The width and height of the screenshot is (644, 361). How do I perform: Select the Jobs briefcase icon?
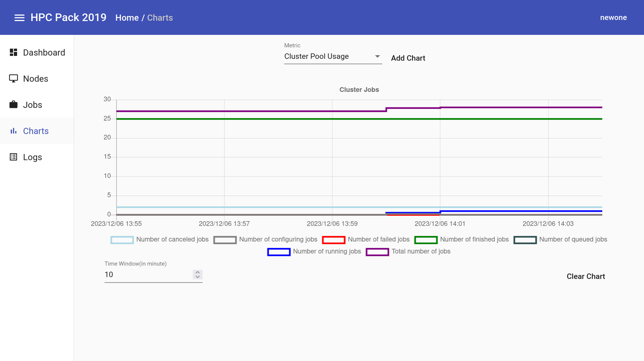pos(13,105)
